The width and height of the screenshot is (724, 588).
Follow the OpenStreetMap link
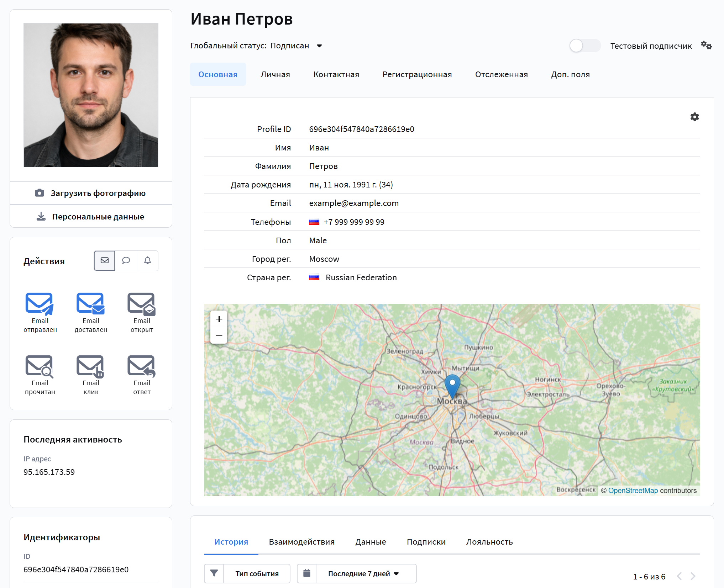633,491
